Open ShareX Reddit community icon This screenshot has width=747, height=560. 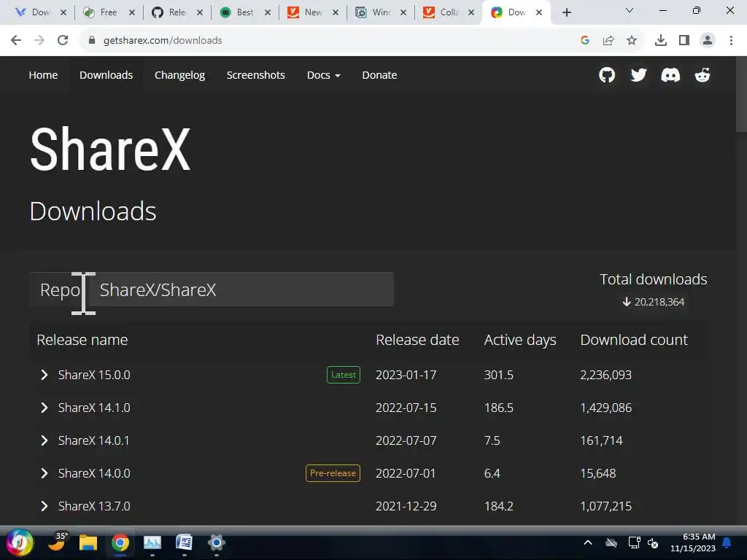703,75
